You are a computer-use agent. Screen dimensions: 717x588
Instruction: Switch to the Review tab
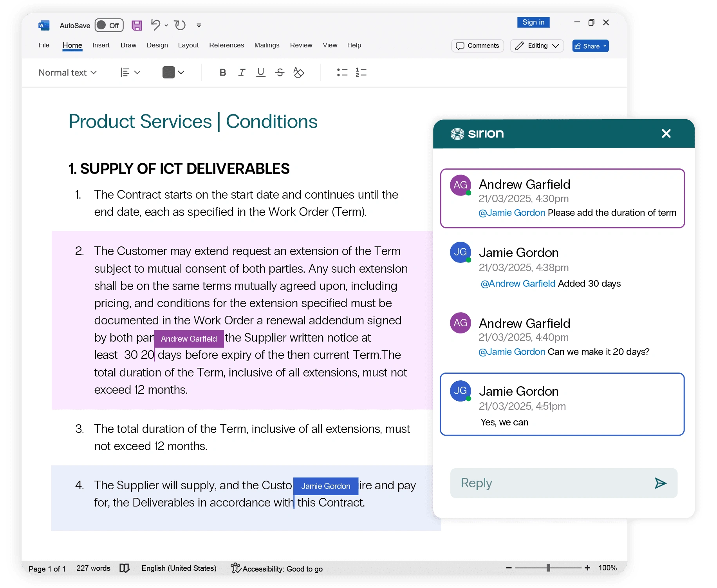point(301,45)
